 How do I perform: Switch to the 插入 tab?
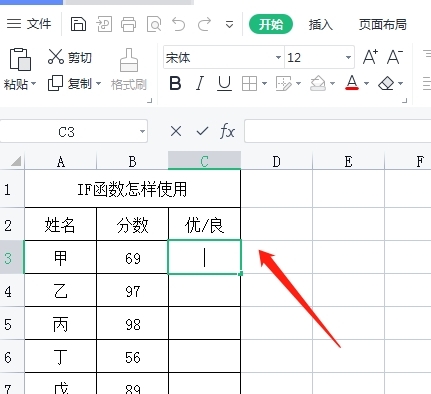point(320,24)
